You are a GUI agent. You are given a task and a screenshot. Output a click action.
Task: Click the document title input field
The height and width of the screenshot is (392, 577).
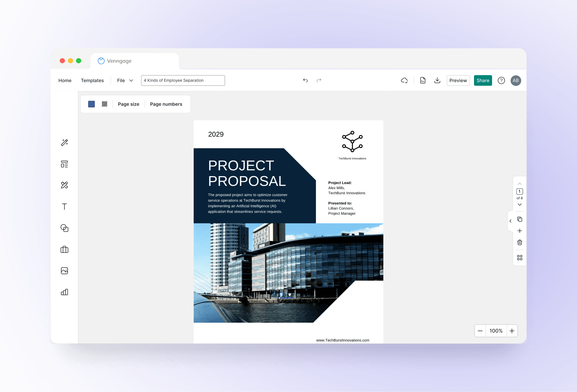183,80
